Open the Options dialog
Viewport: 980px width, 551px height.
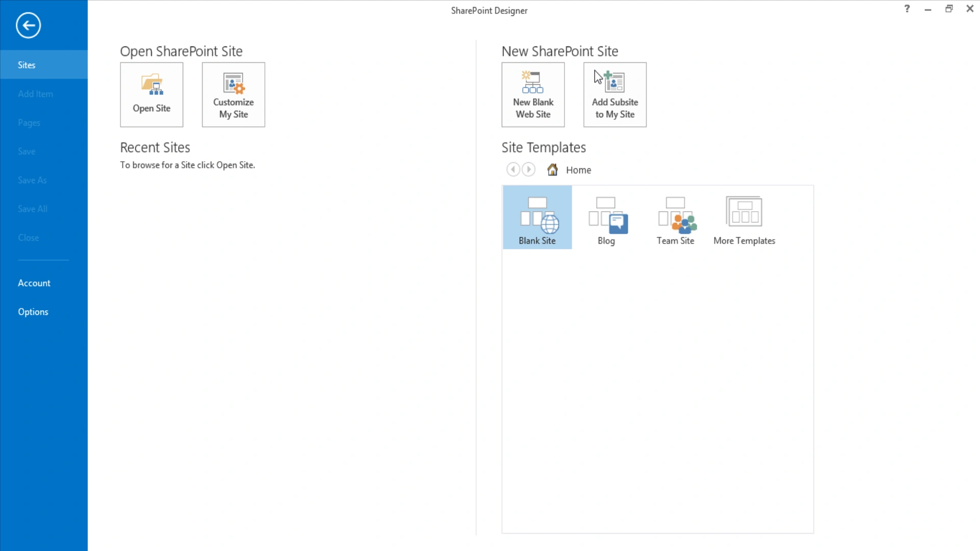[x=33, y=311]
